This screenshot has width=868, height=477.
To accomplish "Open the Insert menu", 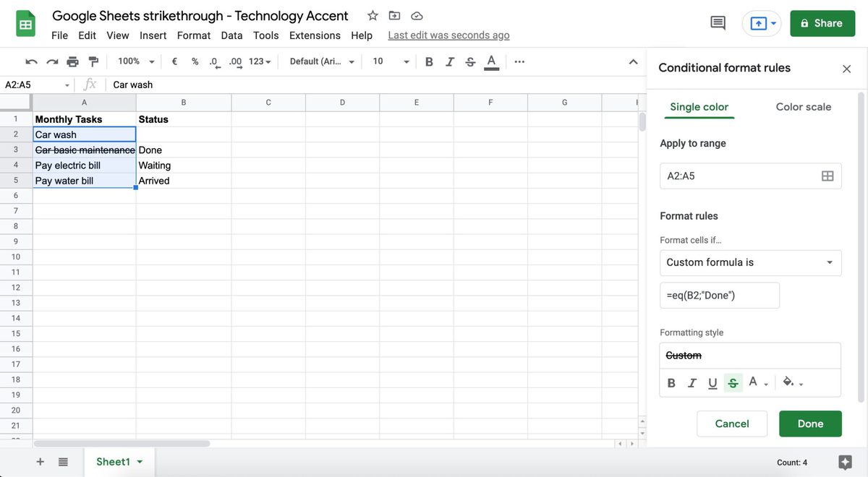I will [153, 35].
